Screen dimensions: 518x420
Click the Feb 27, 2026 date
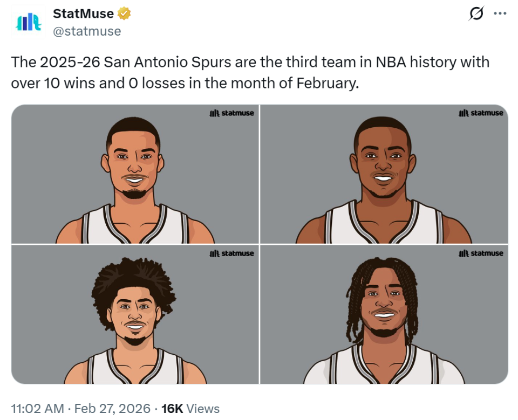coord(112,409)
